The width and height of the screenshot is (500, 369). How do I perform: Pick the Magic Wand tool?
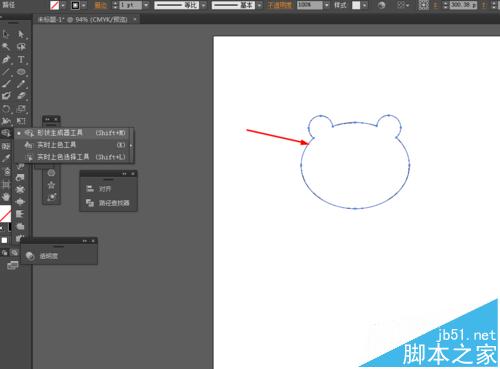pyautogui.click(x=6, y=47)
